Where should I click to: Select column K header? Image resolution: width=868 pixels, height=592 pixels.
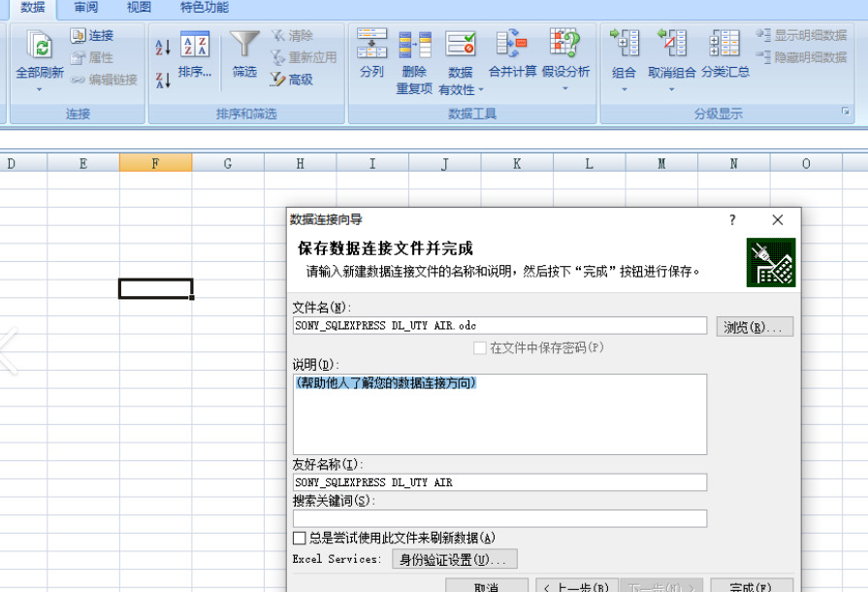pos(517,163)
